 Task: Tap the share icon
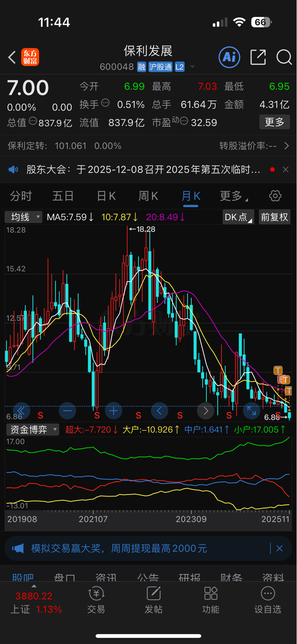click(258, 57)
